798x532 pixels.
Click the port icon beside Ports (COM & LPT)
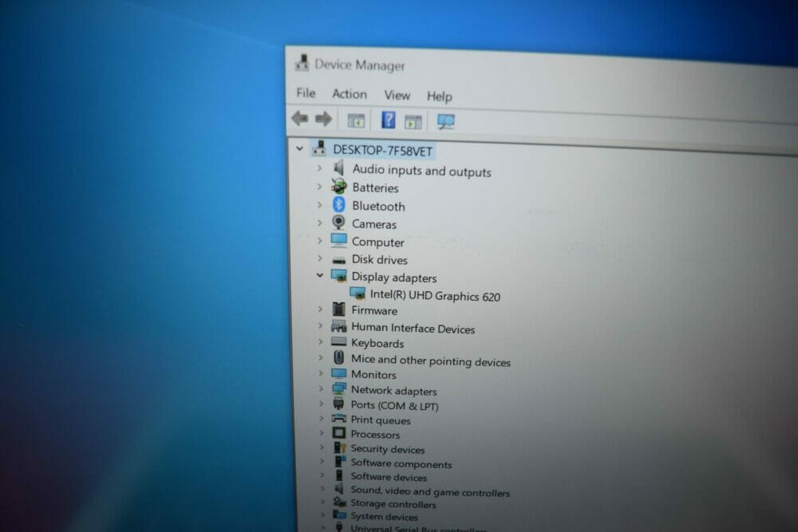[x=338, y=404]
